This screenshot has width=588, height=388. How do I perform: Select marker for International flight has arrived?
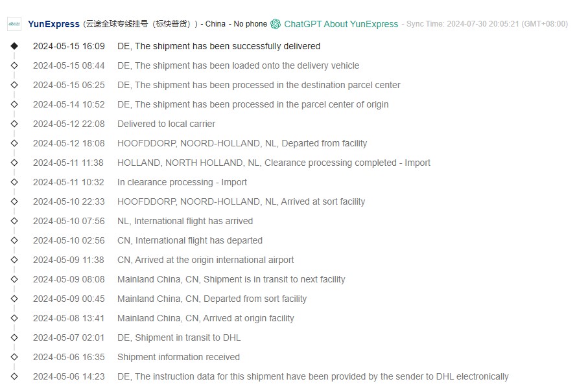click(x=14, y=221)
